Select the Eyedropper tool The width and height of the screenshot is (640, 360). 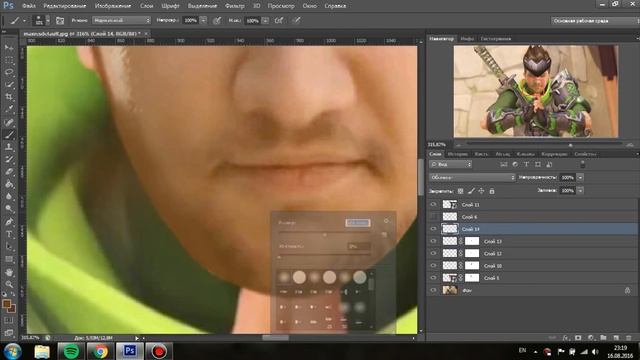(x=9, y=109)
